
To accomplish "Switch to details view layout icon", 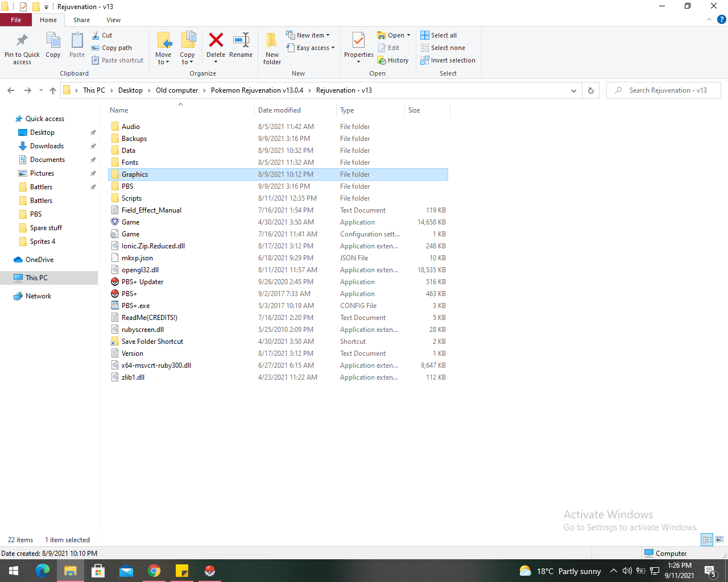I will click(x=708, y=539).
